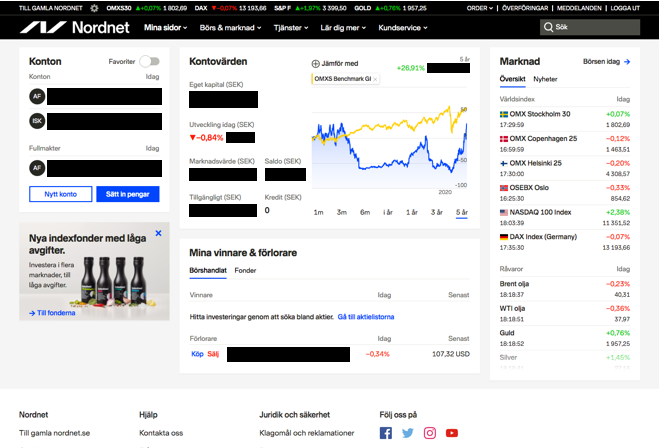659x448 pixels.
Task: Open Instagram social link icon
Action: pos(430,433)
